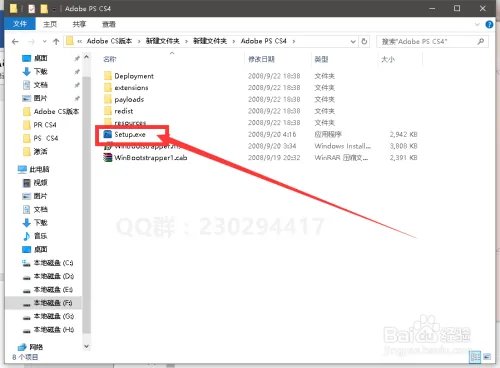
Task: Refresh the current folder view
Action: click(x=364, y=41)
